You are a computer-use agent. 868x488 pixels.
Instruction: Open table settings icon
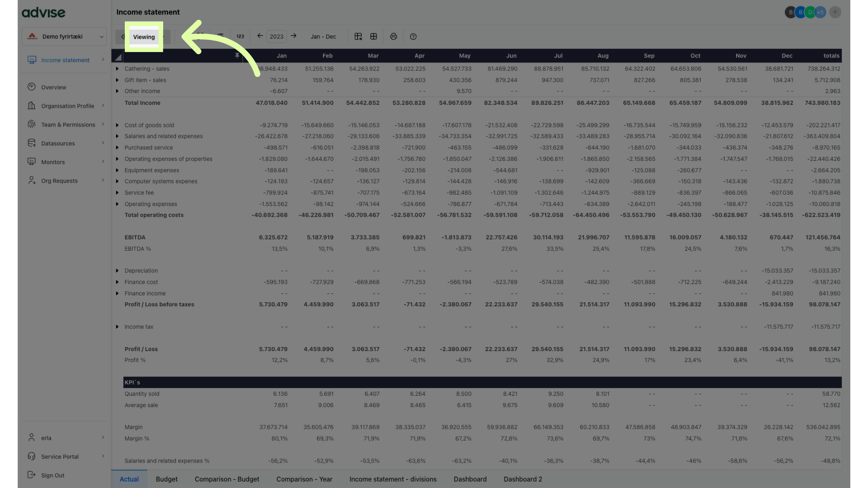coord(358,37)
